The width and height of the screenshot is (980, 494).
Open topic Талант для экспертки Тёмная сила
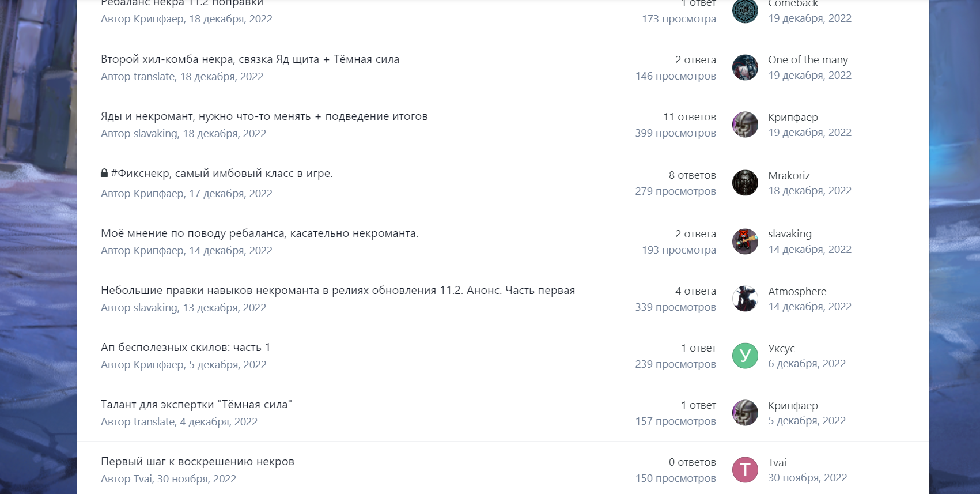196,405
